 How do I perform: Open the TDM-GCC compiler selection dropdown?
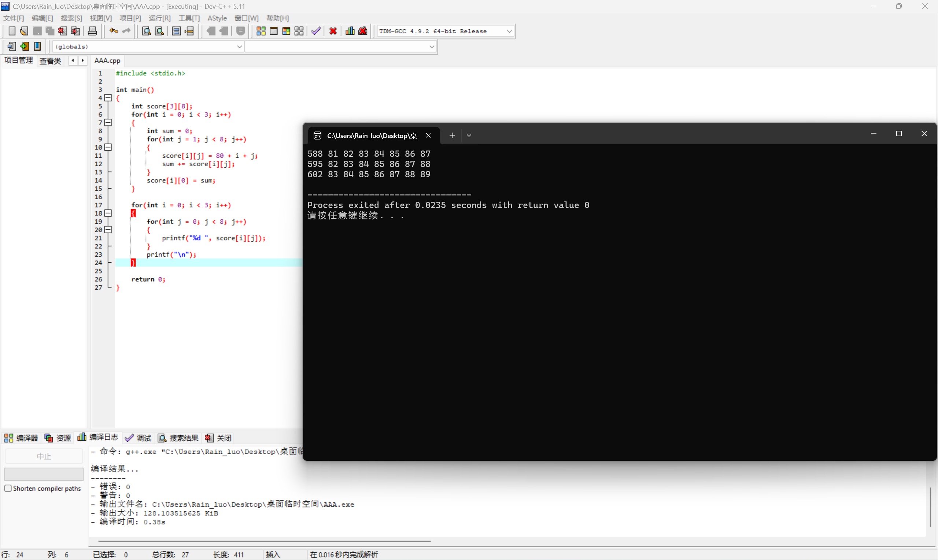[509, 31]
